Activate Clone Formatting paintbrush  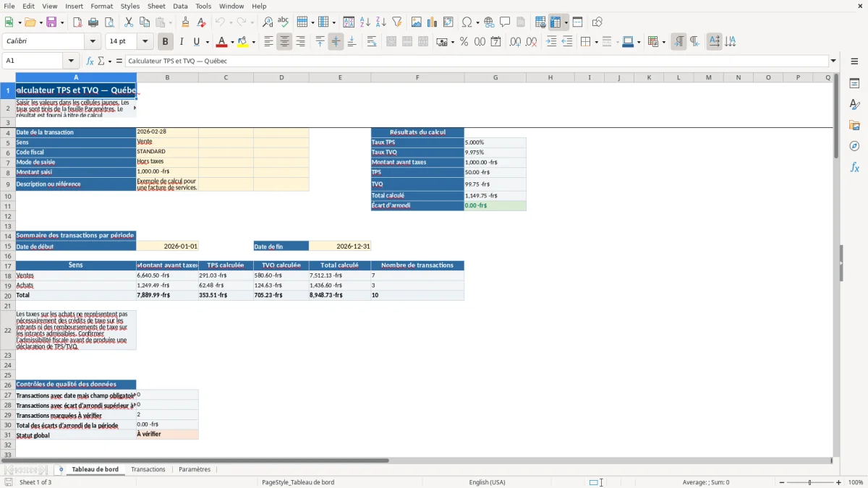[185, 22]
